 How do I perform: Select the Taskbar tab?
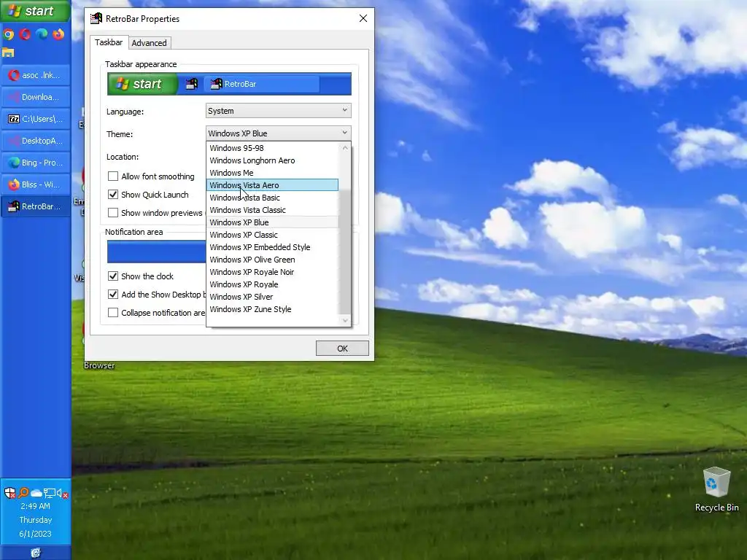tap(109, 42)
